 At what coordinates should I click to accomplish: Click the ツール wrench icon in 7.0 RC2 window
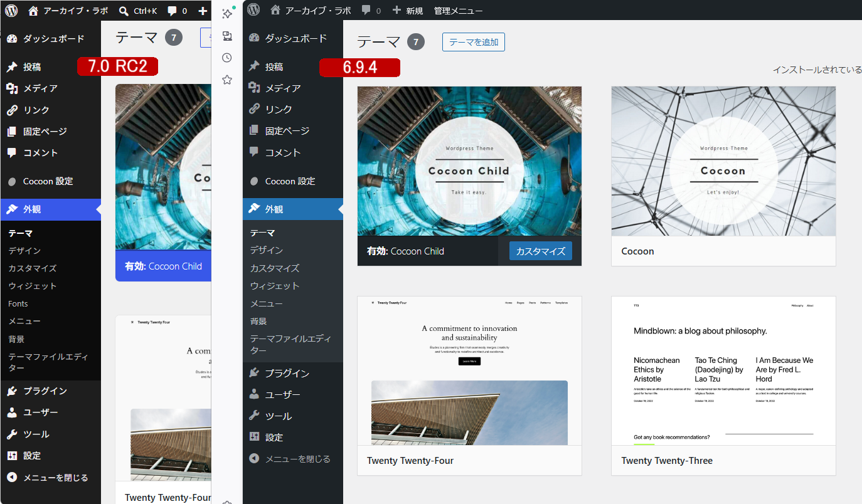point(11,434)
